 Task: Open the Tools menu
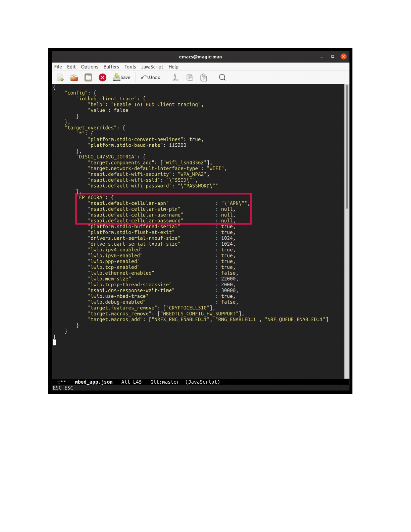[x=130, y=67]
